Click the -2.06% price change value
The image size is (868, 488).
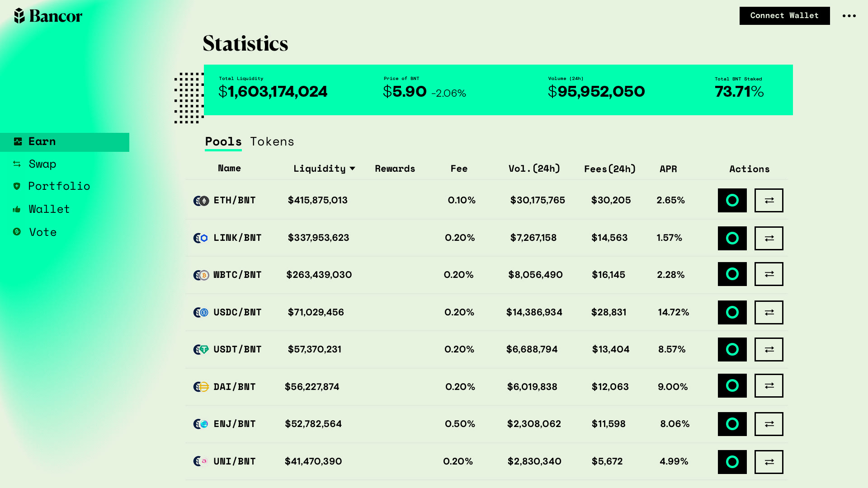(x=448, y=93)
